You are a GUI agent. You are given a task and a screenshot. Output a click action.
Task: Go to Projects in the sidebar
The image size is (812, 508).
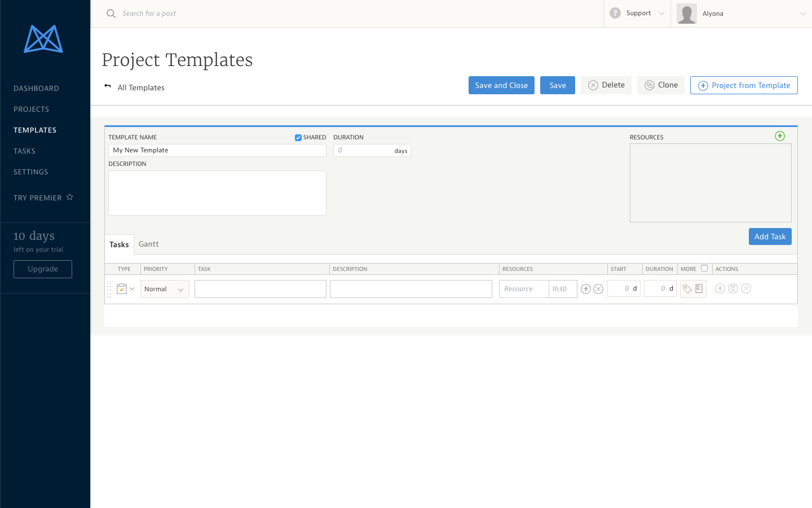tap(32, 110)
